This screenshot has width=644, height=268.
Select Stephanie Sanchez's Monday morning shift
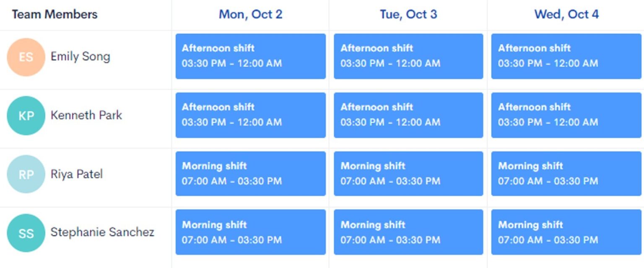coord(250,232)
